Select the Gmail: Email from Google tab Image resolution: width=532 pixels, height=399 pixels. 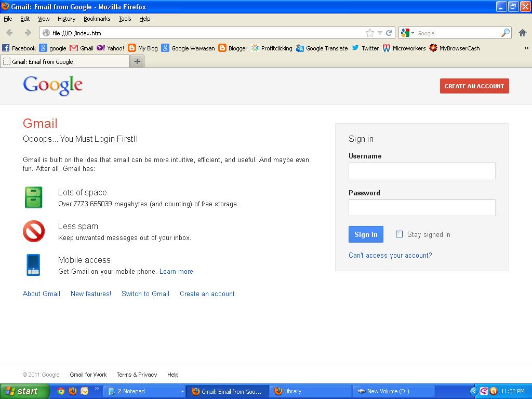tap(65, 61)
